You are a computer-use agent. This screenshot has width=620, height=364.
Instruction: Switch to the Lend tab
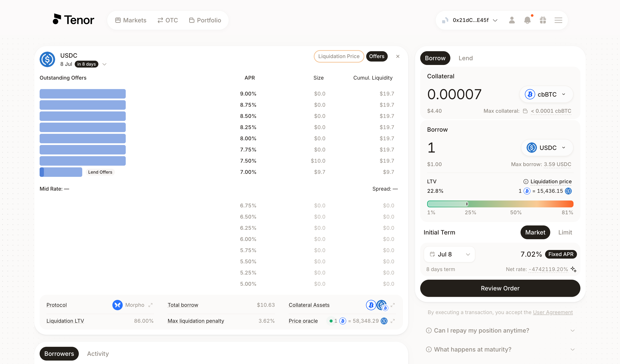[465, 58]
